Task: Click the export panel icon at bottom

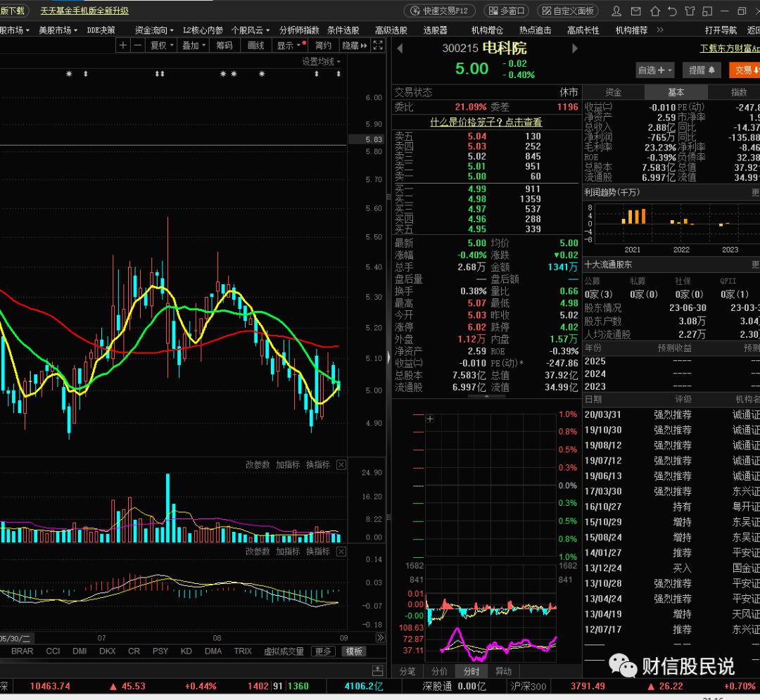Action: click(x=378, y=670)
